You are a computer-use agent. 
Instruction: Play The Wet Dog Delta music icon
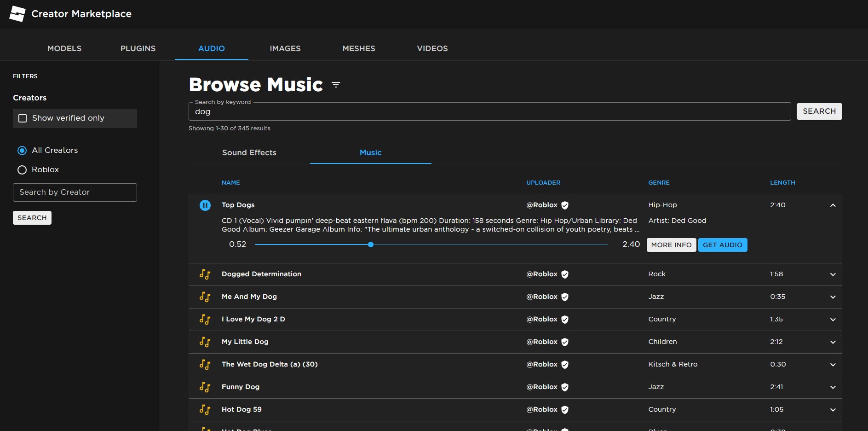(x=205, y=365)
